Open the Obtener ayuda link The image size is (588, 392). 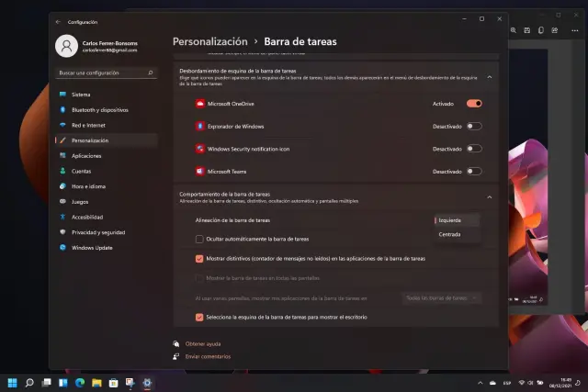click(202, 343)
